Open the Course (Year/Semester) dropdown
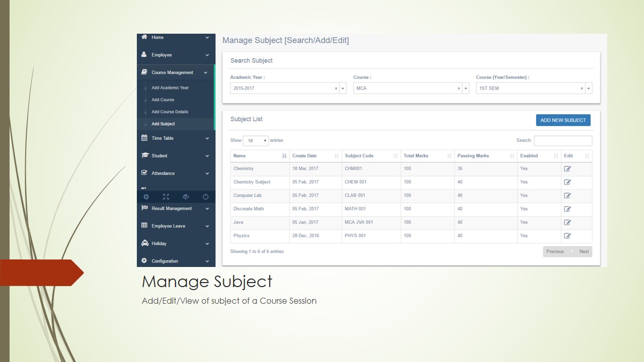The image size is (644, 362). coord(588,88)
